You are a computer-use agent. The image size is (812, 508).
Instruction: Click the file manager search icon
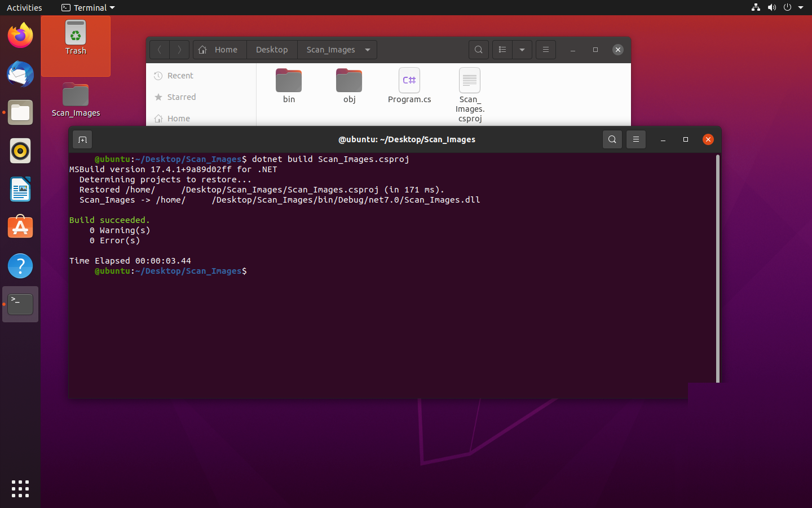479,50
